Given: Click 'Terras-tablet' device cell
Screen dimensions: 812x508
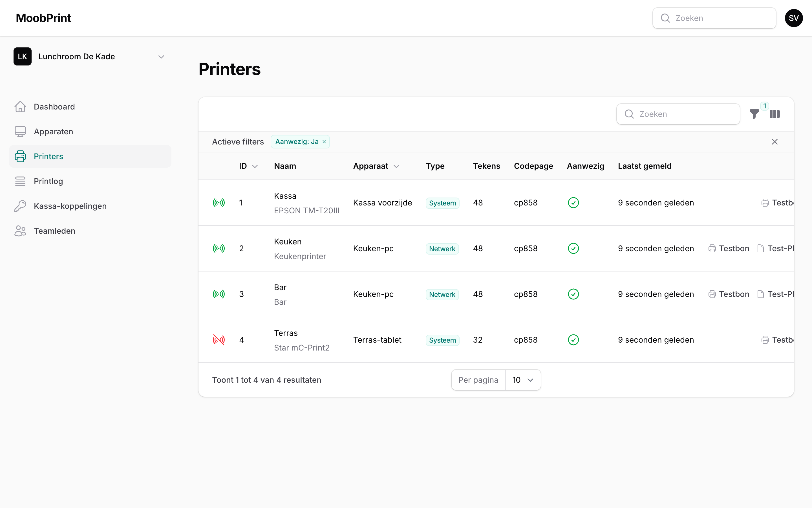Looking at the screenshot, I should pyautogui.click(x=377, y=340).
